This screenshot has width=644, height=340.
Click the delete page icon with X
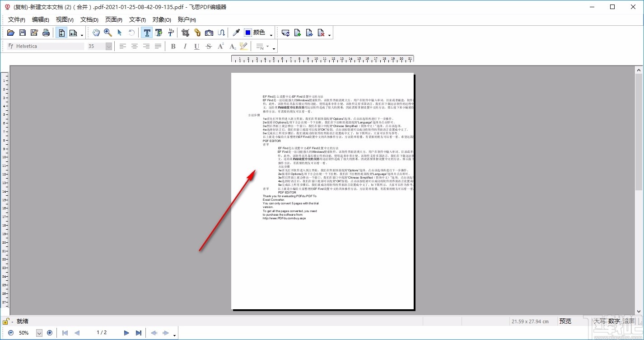pos(321,33)
